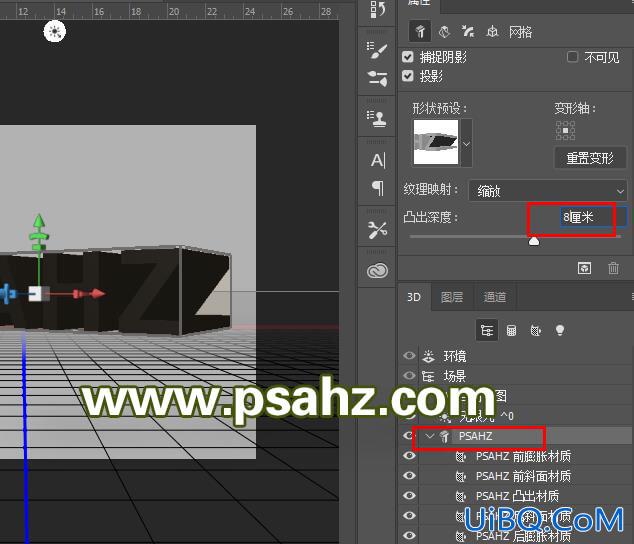Click the 8厘米 extrusion depth field
This screenshot has width=634, height=544.
(593, 217)
